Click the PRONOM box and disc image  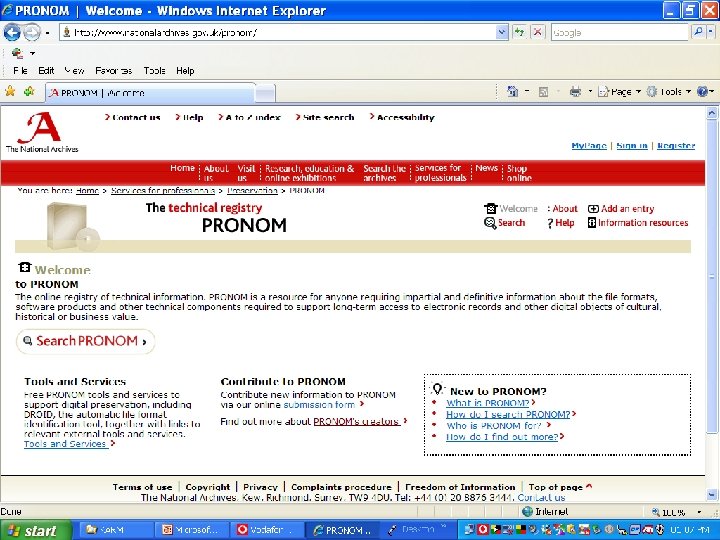pos(73,226)
